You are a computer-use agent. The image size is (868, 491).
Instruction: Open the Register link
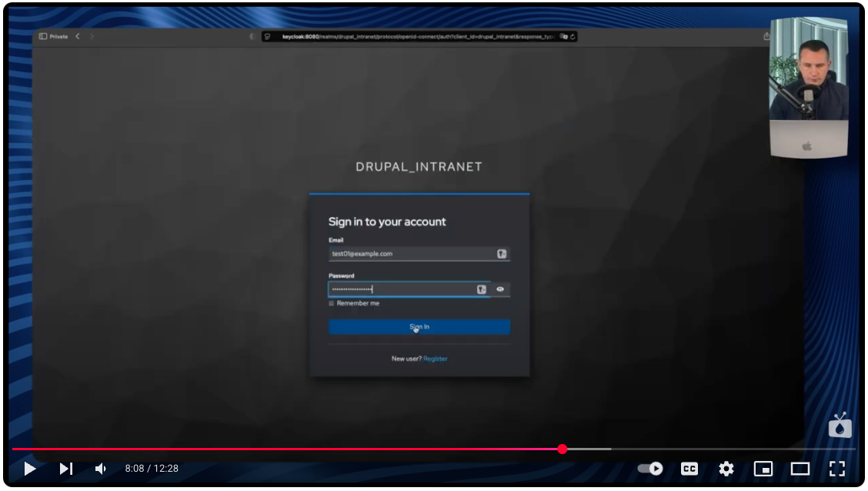pos(435,359)
